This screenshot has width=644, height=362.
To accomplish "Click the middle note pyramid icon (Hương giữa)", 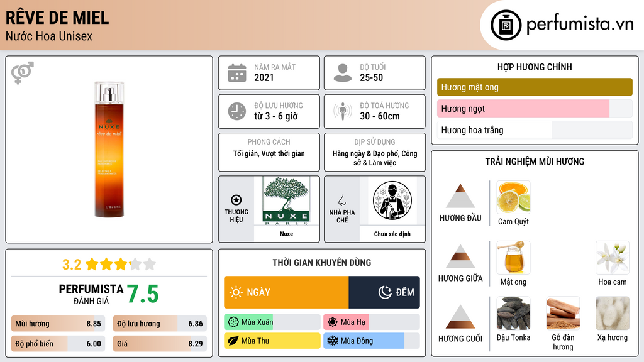I will [460, 256].
